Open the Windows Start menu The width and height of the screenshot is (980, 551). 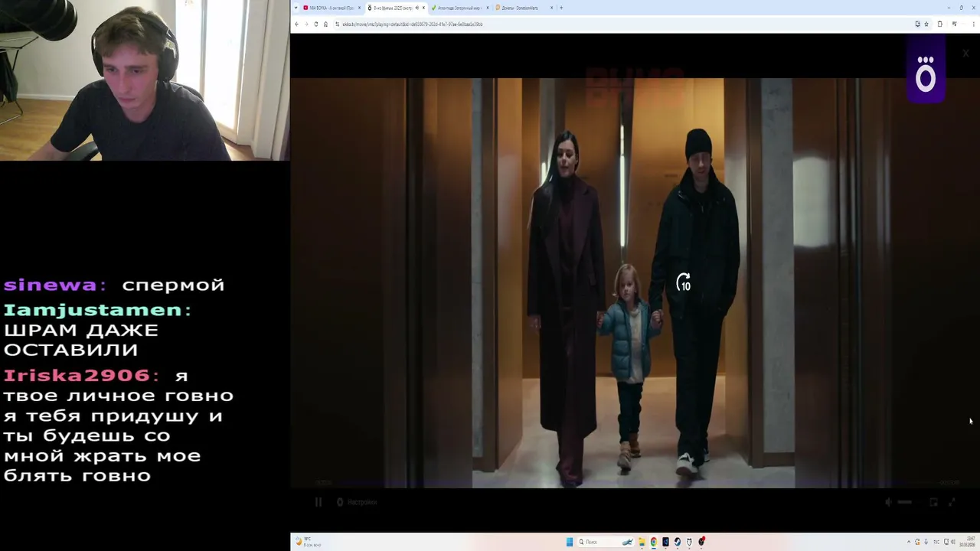(570, 542)
